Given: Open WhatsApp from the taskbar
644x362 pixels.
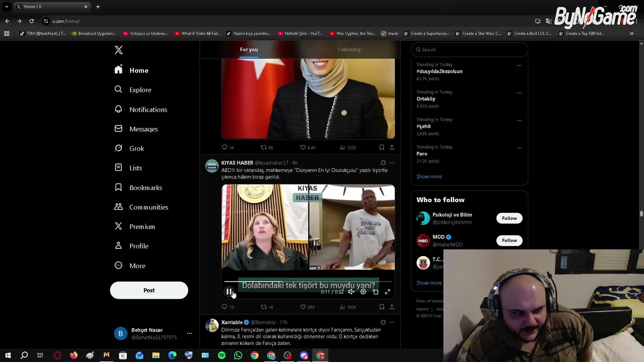Looking at the screenshot, I should click(x=238, y=355).
